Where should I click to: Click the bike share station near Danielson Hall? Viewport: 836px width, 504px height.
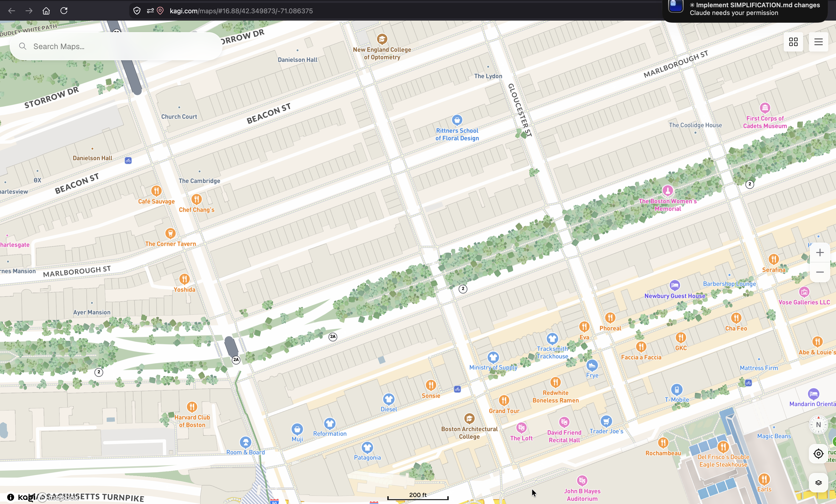[x=128, y=161]
